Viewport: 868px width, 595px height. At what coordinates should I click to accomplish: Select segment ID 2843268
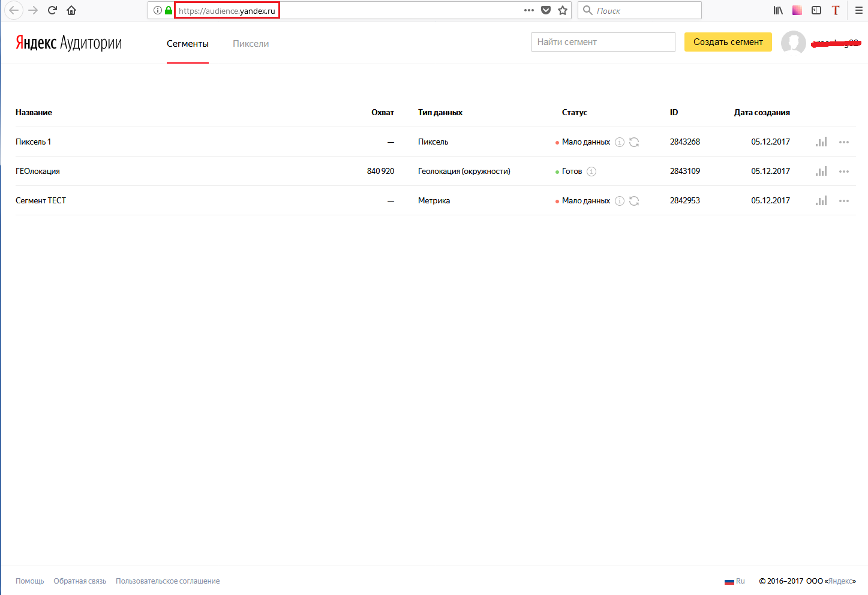685,142
